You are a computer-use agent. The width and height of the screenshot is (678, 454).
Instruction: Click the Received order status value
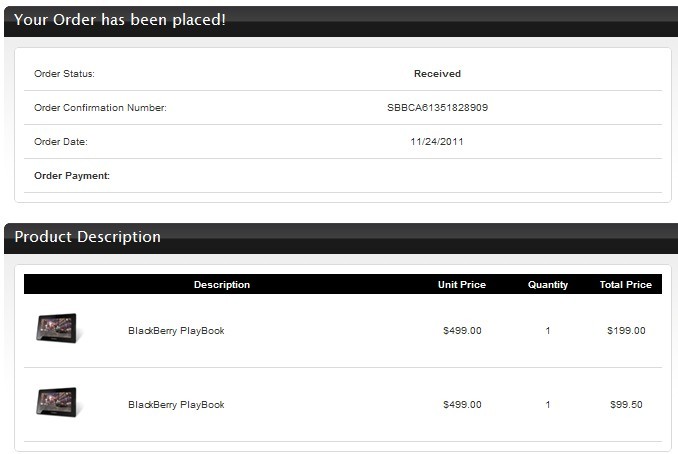[x=437, y=74]
